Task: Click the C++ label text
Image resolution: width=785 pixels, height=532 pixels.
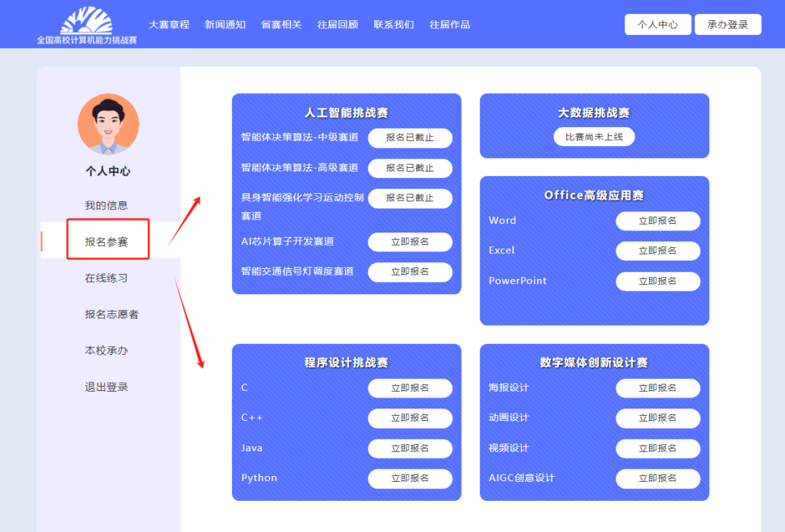Action: point(251,417)
